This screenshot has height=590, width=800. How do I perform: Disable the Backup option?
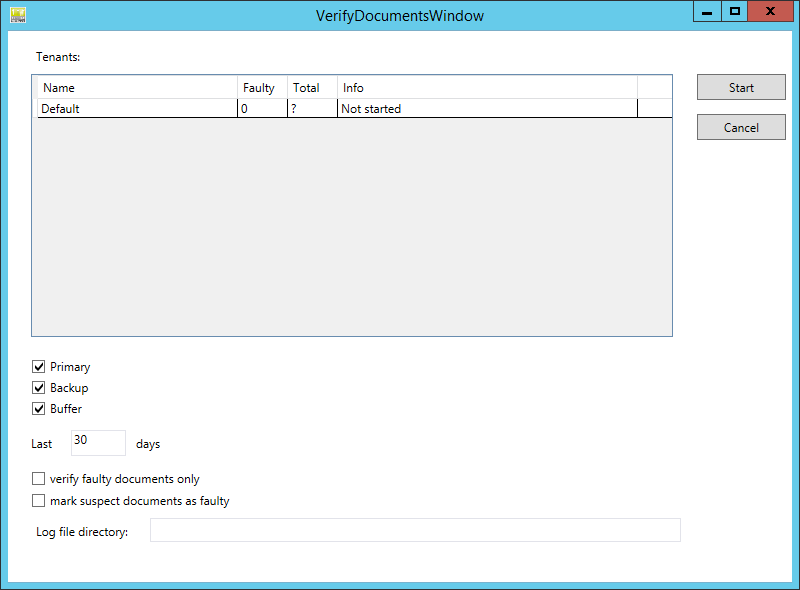(x=38, y=387)
